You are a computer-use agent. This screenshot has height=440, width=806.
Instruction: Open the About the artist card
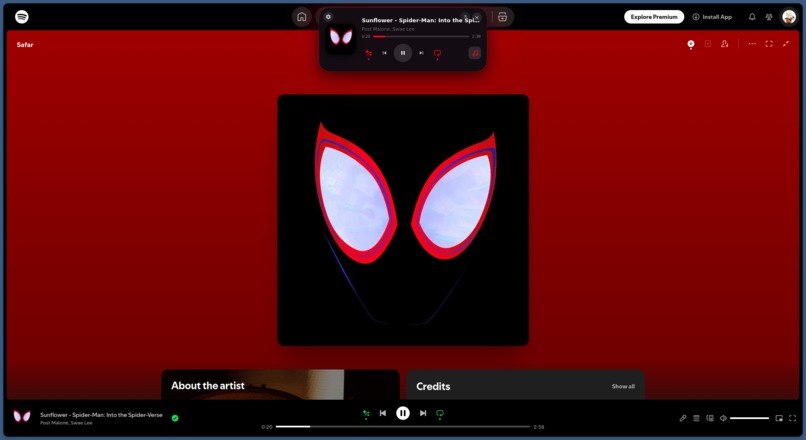tap(280, 384)
